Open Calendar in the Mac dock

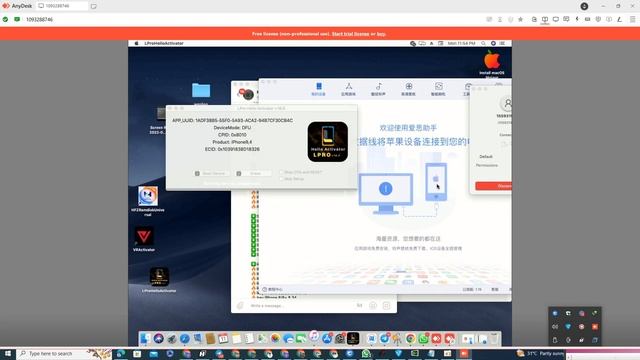(x=223, y=338)
